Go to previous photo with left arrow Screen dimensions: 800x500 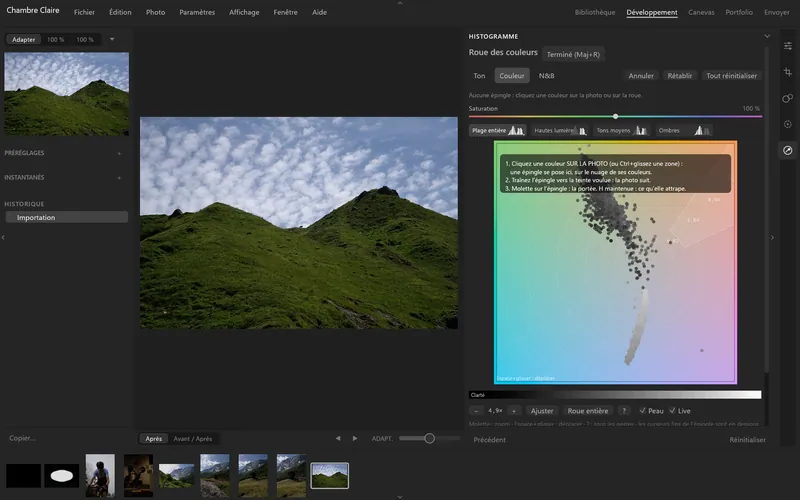(338, 438)
